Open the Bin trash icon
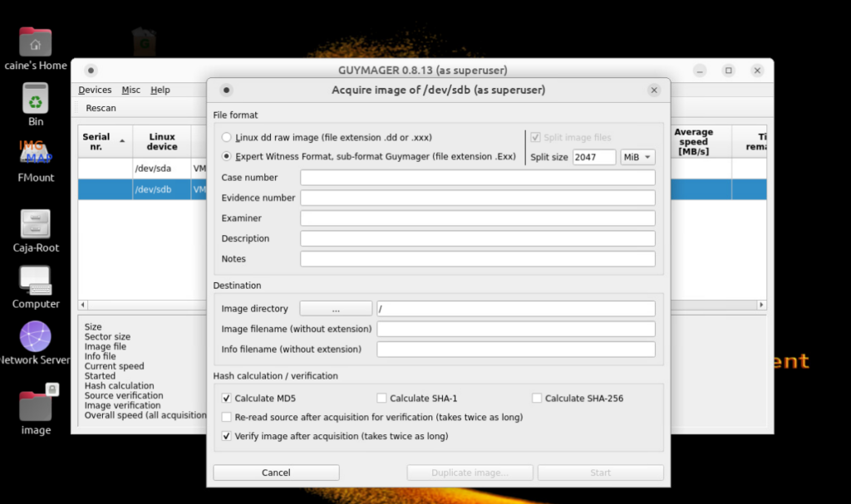 pos(35,98)
